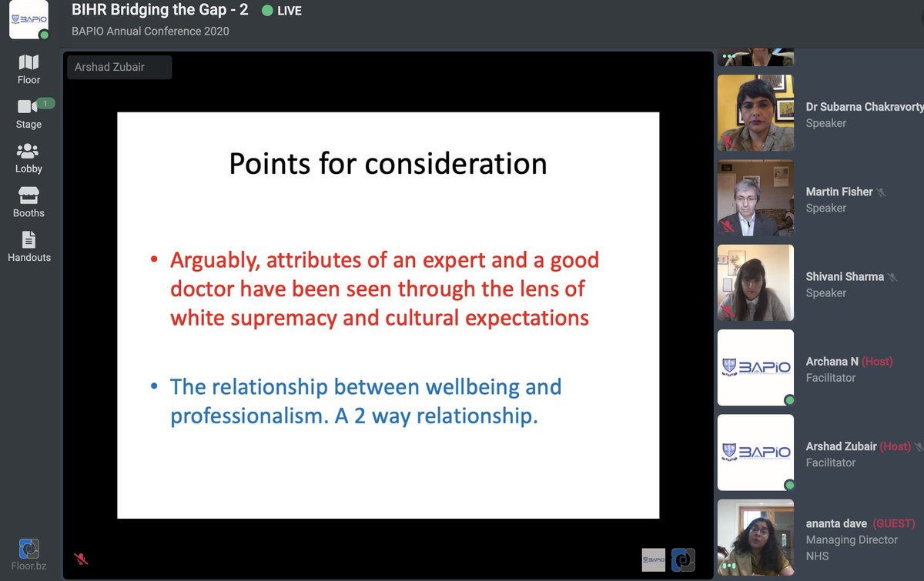Click the name Shivani Sharma in participant list
The width and height of the screenshot is (924, 581).
click(x=845, y=276)
